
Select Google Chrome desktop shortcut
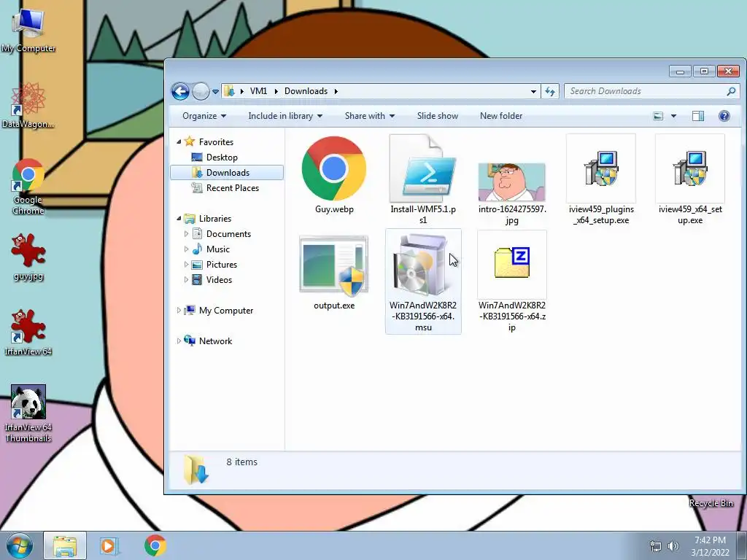pos(28,187)
